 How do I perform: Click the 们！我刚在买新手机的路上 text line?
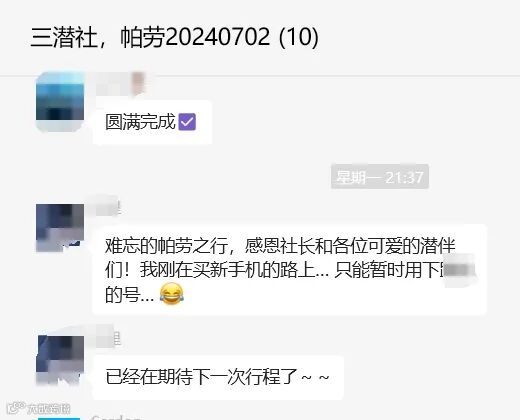(217, 270)
